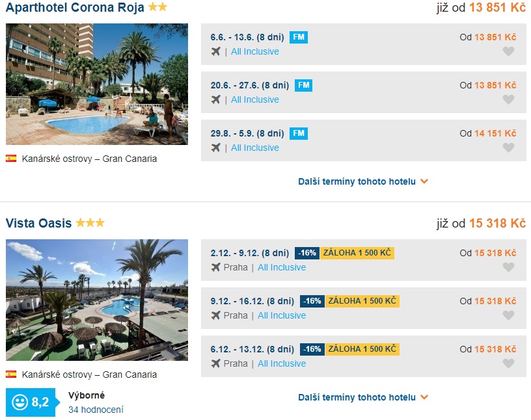Click the smiley rating badge 8,2
Image resolution: width=531 pixels, height=420 pixels.
pyautogui.click(x=31, y=402)
